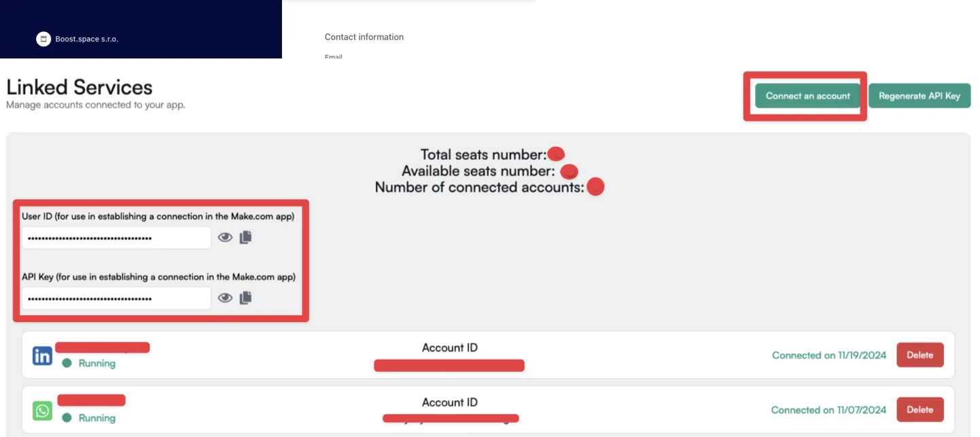
Task: Select the Linked Services heading
Action: 80,87
